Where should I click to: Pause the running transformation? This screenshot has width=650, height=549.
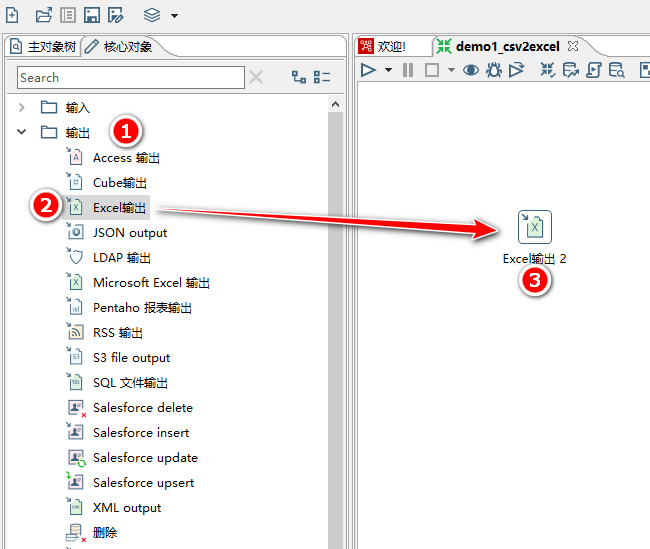[408, 70]
